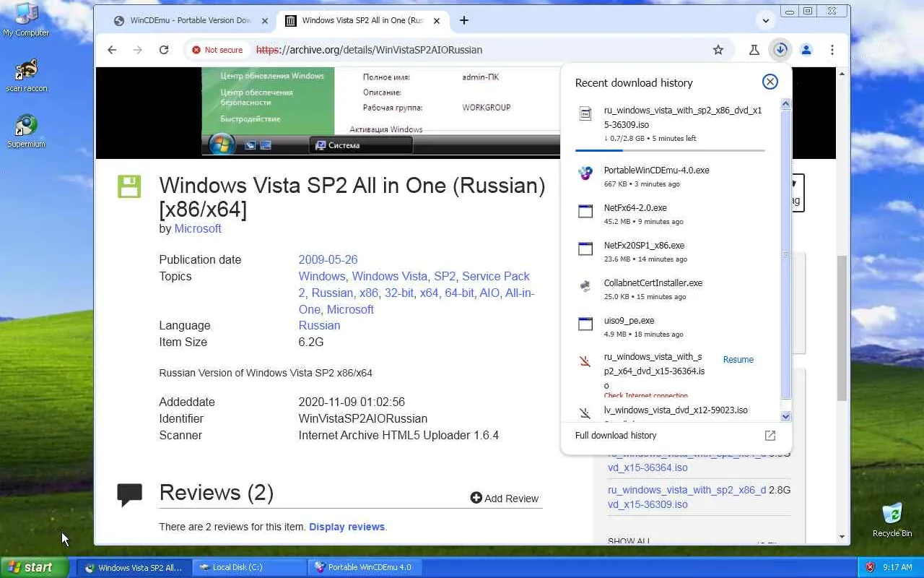924x578 pixels.
Task: Open the Windows Vista topic link
Action: tap(390, 276)
